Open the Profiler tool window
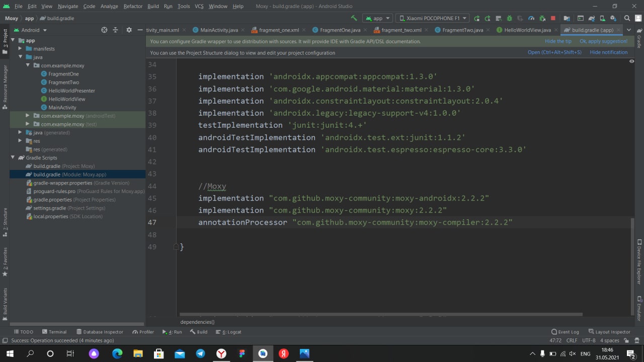Image resolution: width=644 pixels, height=362 pixels. point(143,332)
